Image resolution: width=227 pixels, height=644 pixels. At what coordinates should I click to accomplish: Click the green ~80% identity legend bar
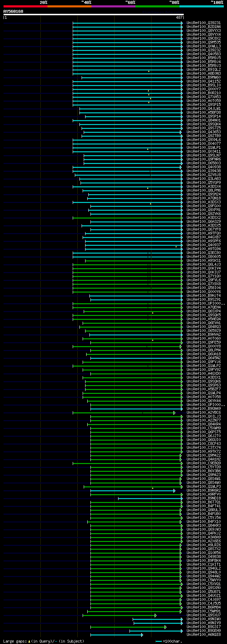[x=157, y=6]
